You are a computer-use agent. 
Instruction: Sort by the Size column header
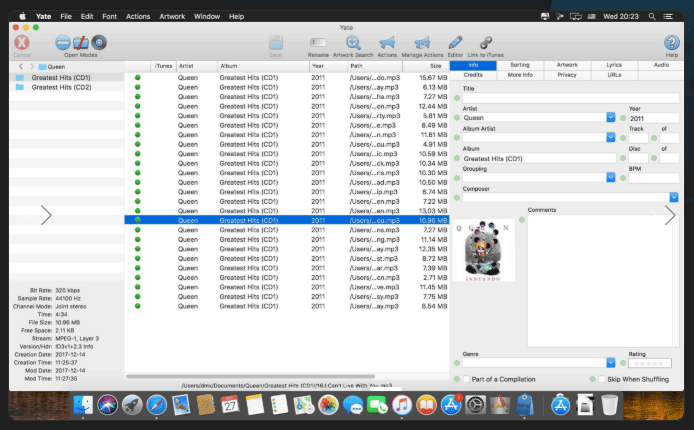click(x=426, y=66)
